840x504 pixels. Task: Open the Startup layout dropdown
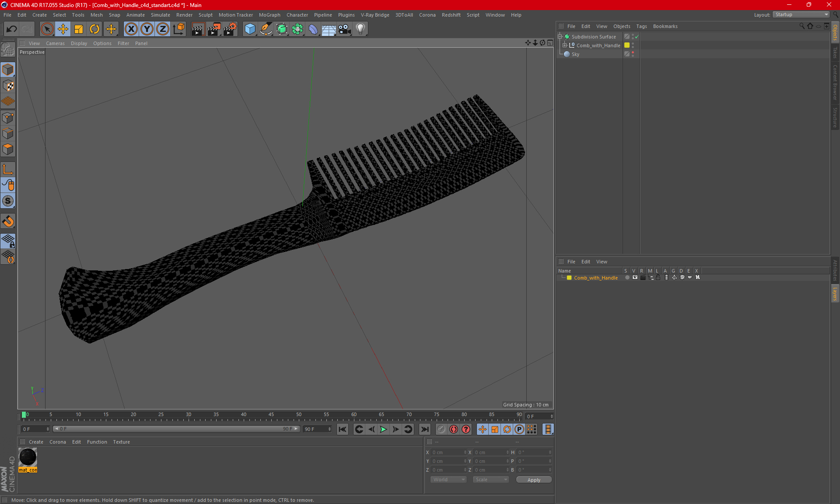click(x=801, y=14)
